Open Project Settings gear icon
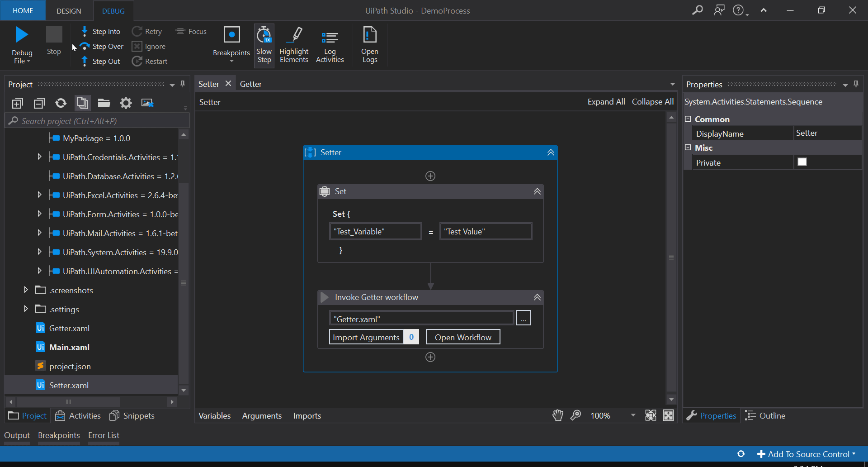This screenshot has width=868, height=467. click(126, 103)
